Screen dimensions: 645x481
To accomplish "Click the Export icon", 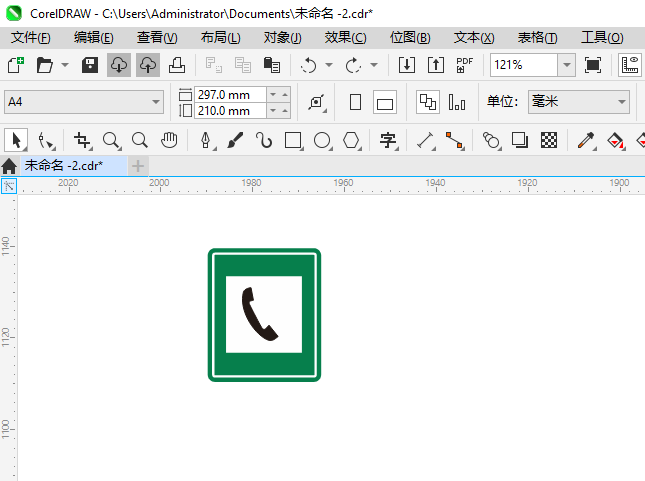I will [x=436, y=65].
